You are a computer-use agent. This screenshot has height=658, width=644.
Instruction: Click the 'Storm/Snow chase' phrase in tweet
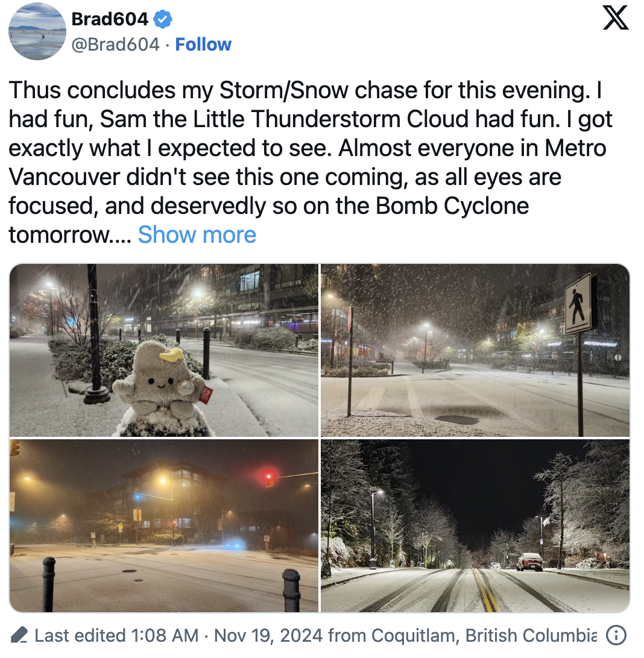pos(284,90)
